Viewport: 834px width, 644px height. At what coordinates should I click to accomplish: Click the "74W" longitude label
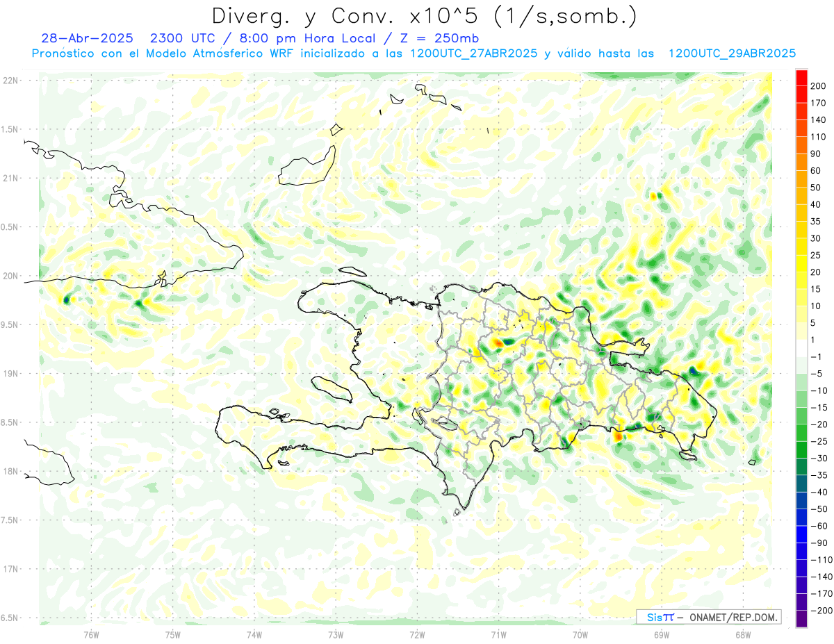[254, 635]
